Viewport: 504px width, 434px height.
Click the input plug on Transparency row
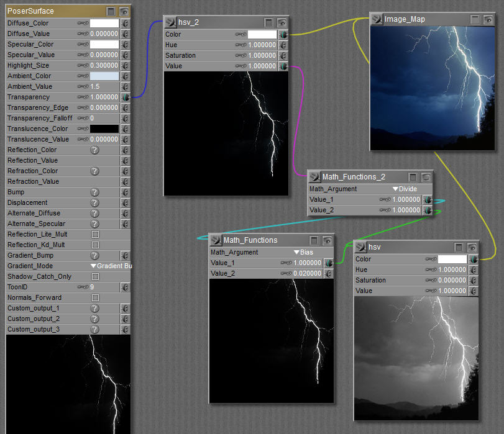[125, 97]
